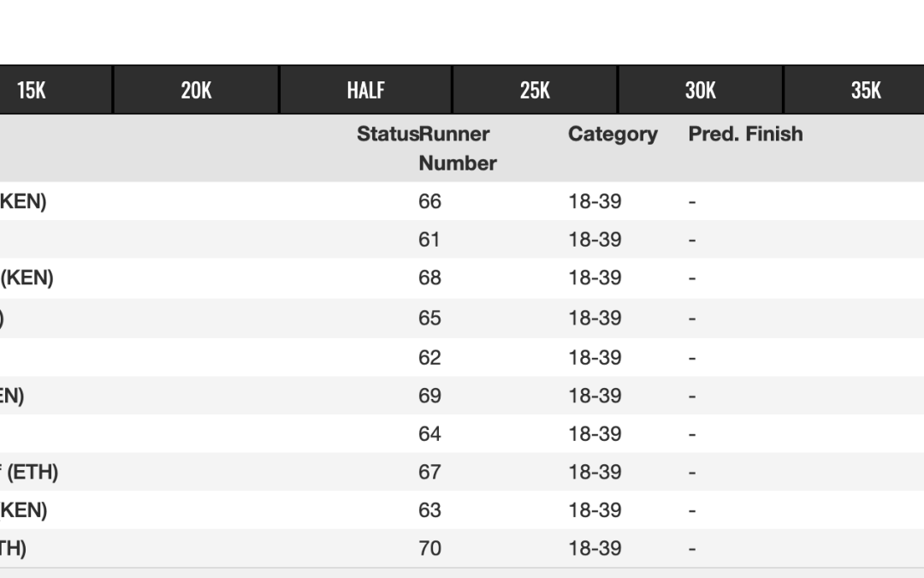Show the 25K split tab

tap(535, 90)
